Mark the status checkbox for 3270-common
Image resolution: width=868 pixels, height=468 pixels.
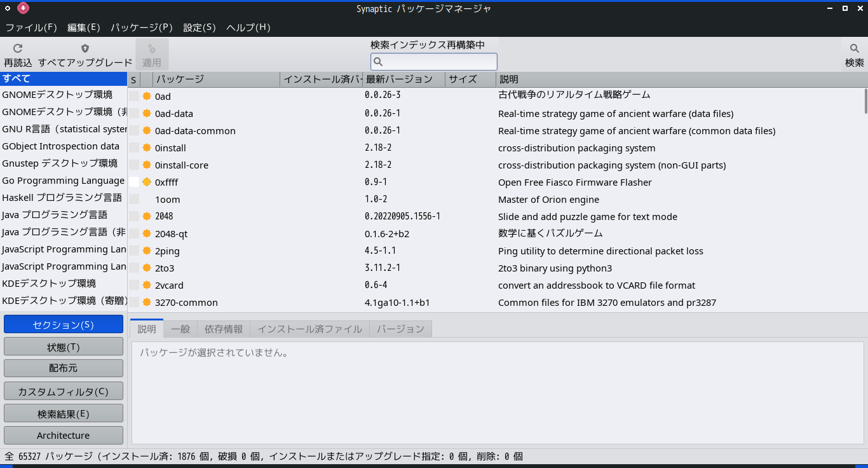tap(134, 302)
